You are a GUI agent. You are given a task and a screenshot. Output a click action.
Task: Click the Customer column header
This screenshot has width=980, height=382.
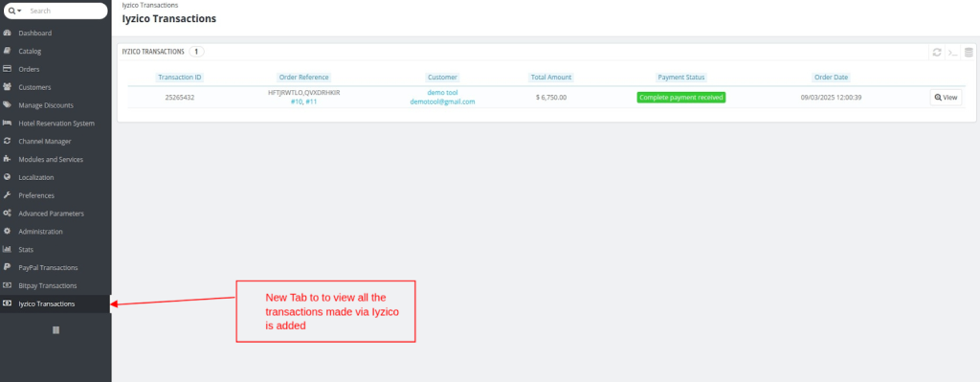442,78
